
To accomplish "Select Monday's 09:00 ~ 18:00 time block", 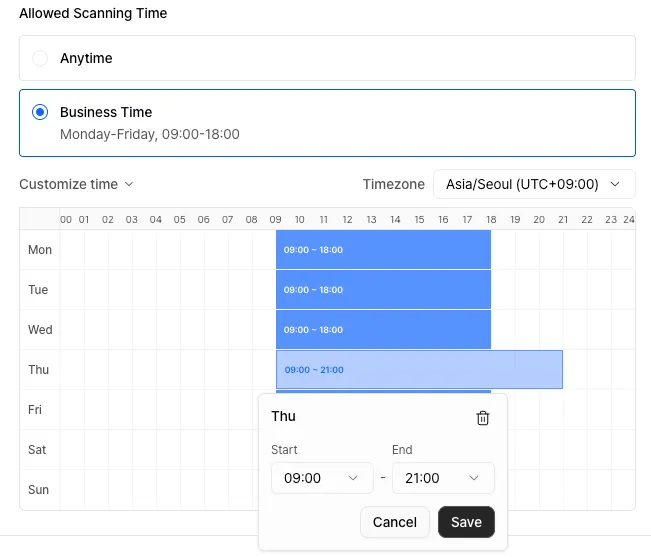I will 383,250.
